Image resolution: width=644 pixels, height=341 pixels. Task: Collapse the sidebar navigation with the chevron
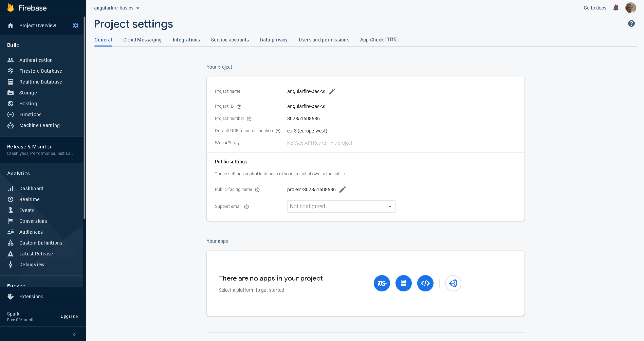coord(74,334)
